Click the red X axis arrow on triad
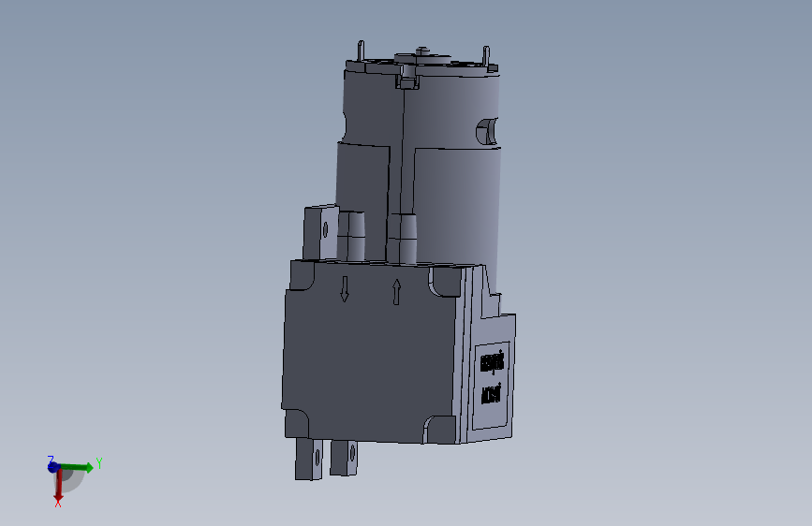The image size is (812, 526). [58, 485]
